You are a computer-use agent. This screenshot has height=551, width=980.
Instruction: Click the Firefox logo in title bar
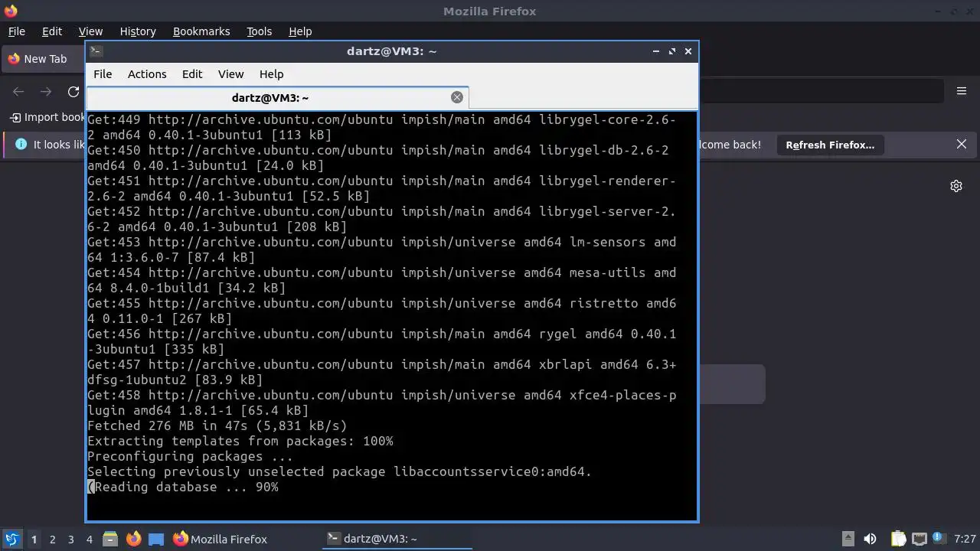(x=11, y=11)
